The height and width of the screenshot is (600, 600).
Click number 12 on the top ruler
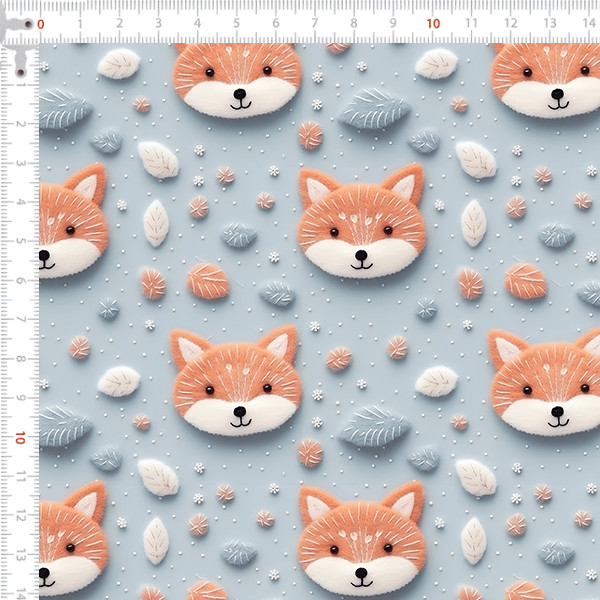511,24
